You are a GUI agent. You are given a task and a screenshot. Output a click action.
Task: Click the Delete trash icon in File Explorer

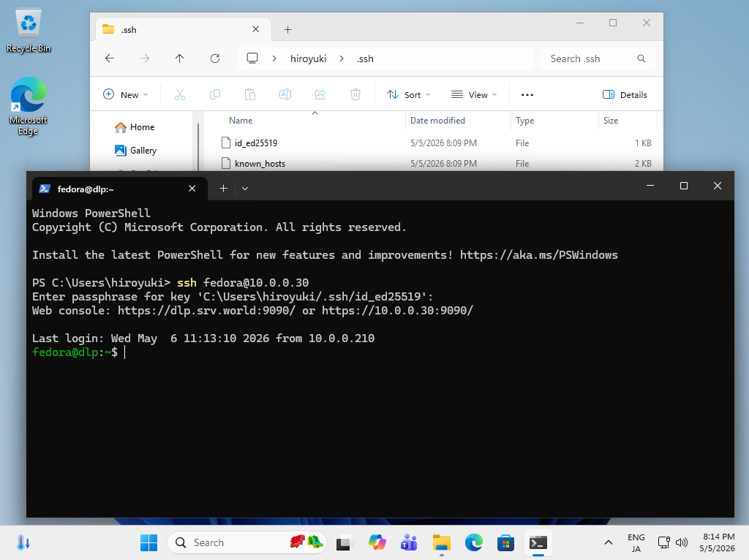tap(355, 94)
